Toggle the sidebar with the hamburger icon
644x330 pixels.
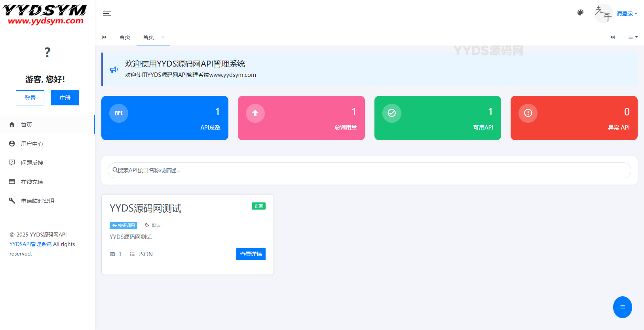coord(106,13)
